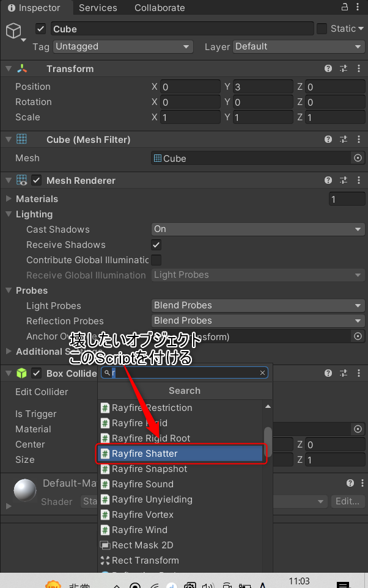This screenshot has height=588, width=368.
Task: Click the Position Y field
Action: [263, 87]
